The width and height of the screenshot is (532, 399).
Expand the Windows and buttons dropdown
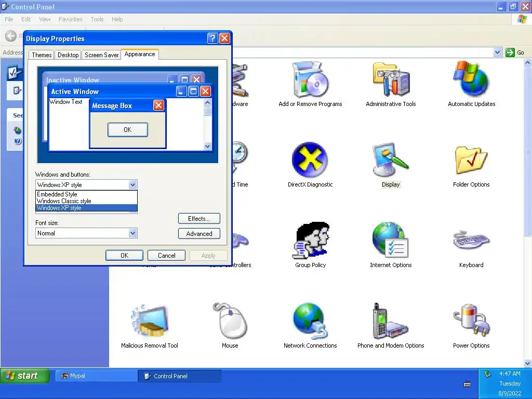point(132,185)
